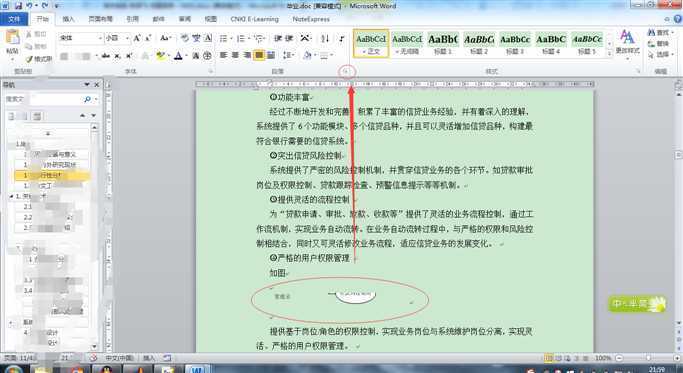Open the NoteExpress tab
Viewport: 683px width, 373px height.
311,19
